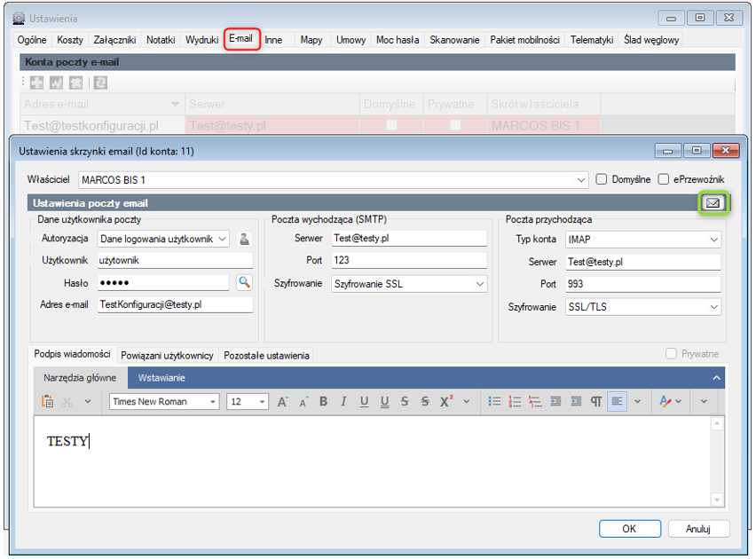This screenshot has width=756, height=559.
Task: Select the E-mail tab in Ustawienia
Action: [x=241, y=38]
